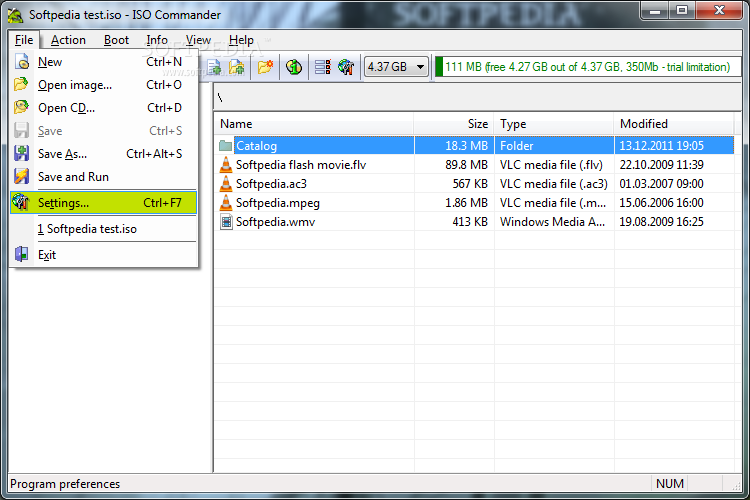Sort by the Modified column header
The width and height of the screenshot is (750, 500).
[674, 124]
